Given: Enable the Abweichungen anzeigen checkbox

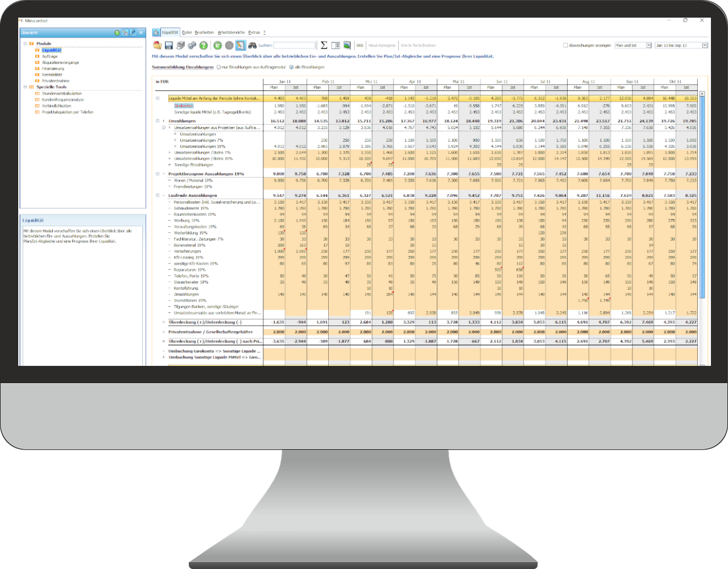Looking at the screenshot, I should [x=565, y=46].
